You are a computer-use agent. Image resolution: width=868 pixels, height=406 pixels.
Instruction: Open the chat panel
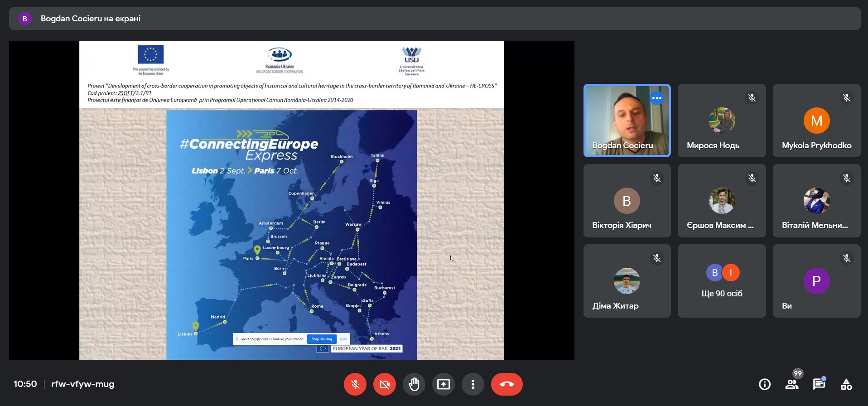tap(819, 384)
